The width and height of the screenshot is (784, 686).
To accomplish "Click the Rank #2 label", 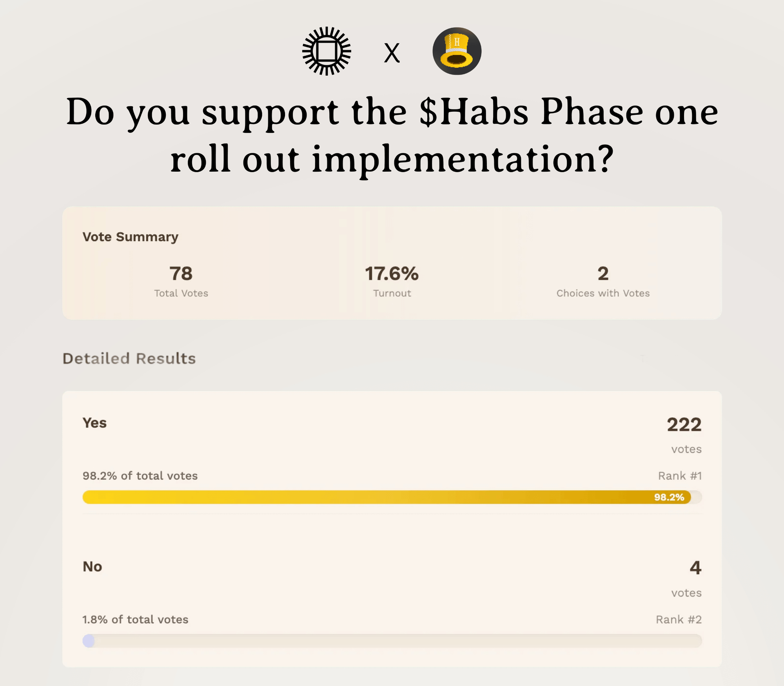I will [679, 619].
